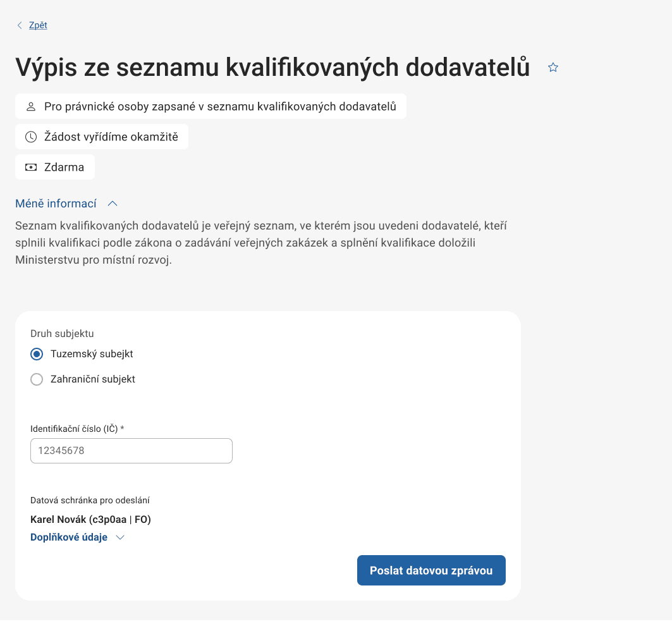Click the 'Pro právnické osoby' badge
The image size is (672, 631).
point(211,106)
